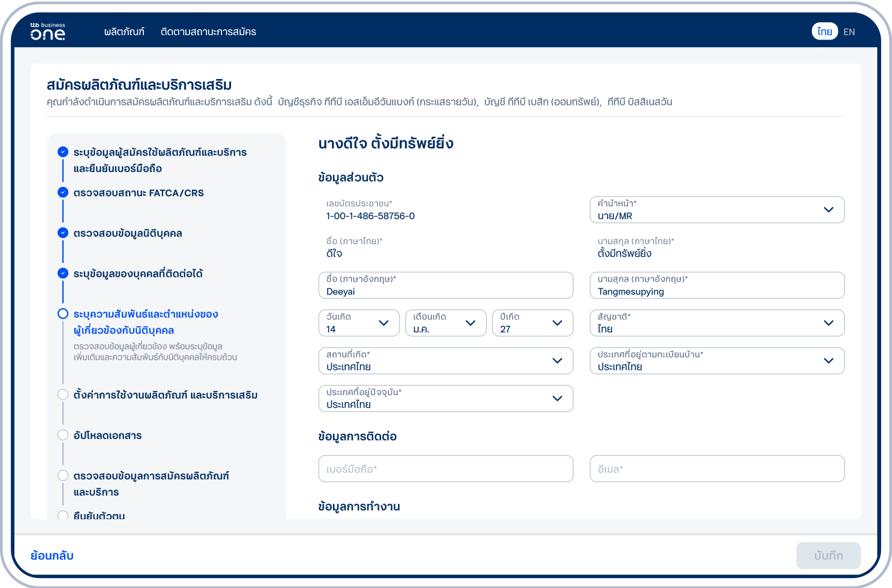
Task: Click the ย้อนกลับ link
Action: (52, 556)
